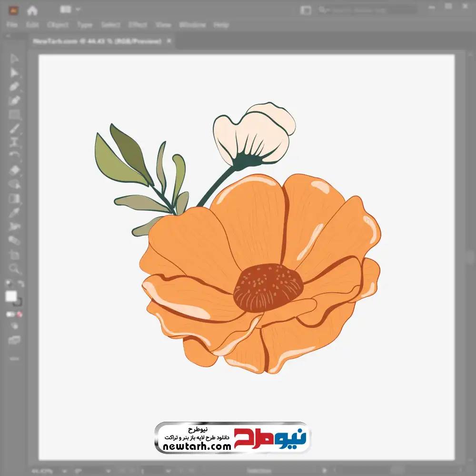Click the search field in top bar
Screen dimensions: 476x476
(367, 10)
